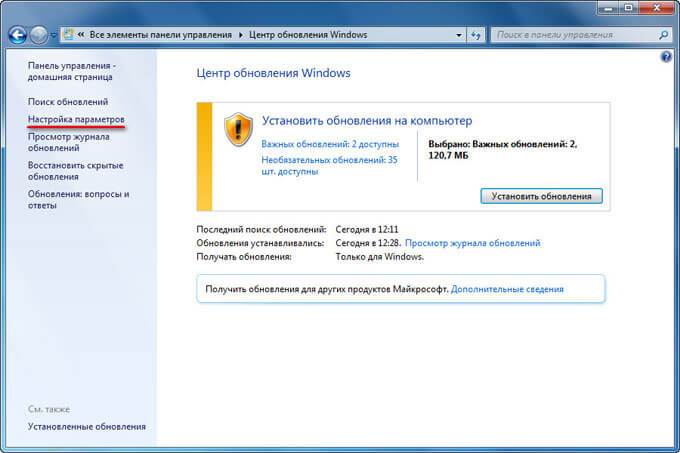Click the 'Установить обновления' button
The width and height of the screenshot is (680, 453).
541,196
